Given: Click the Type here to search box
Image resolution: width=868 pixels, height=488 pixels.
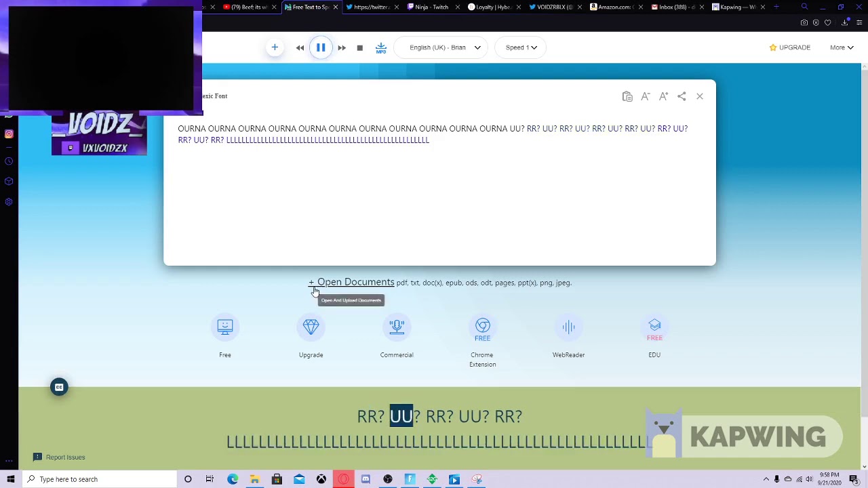Looking at the screenshot, I should (x=99, y=479).
